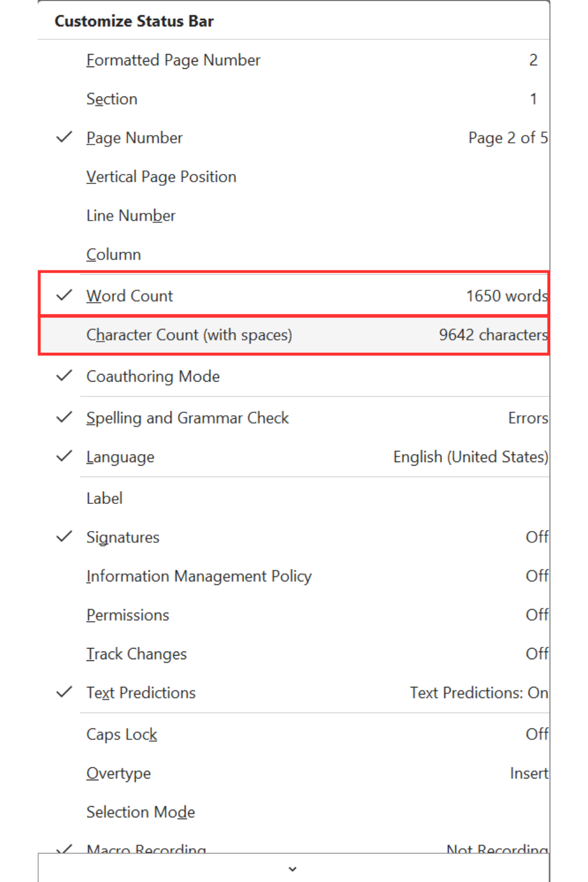Show Overtype indicator in status bar
Image resolution: width=588 pixels, height=882 pixels.
[x=293, y=773]
